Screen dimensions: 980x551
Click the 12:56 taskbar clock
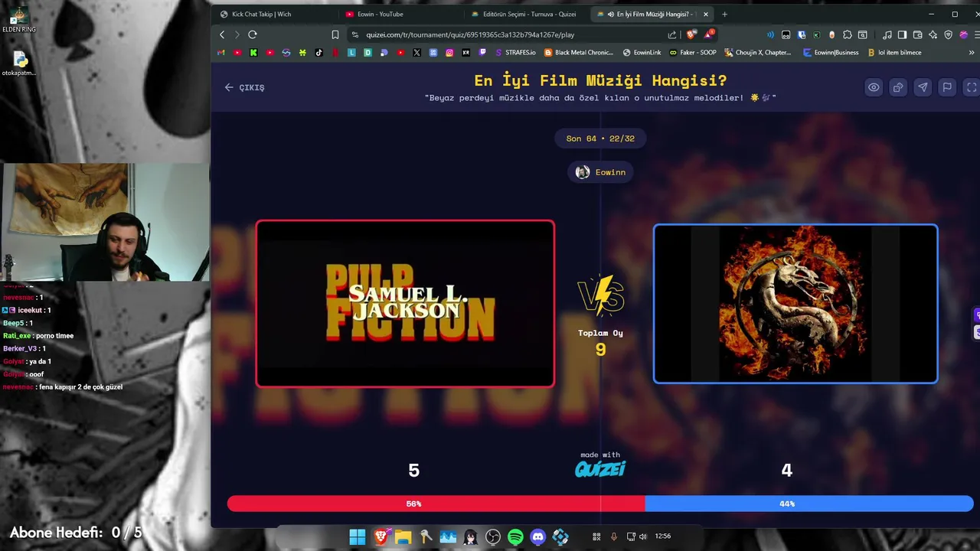[x=663, y=536]
